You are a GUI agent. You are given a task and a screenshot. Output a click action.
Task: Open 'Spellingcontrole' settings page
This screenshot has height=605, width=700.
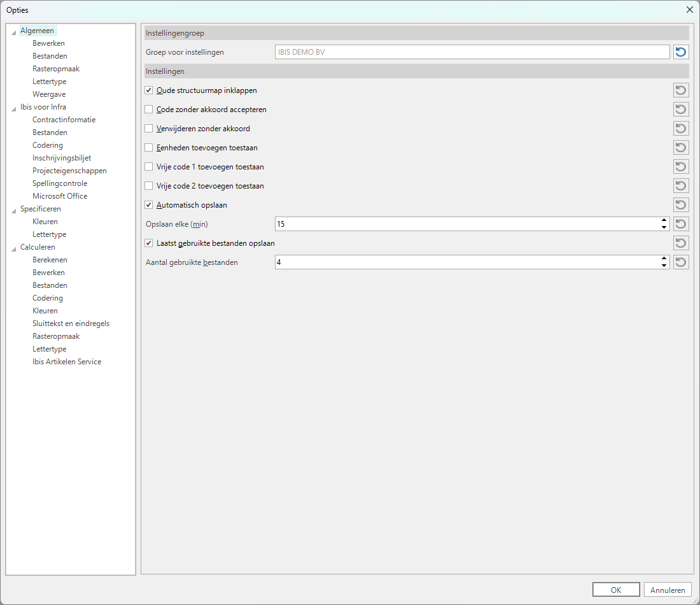(x=60, y=183)
